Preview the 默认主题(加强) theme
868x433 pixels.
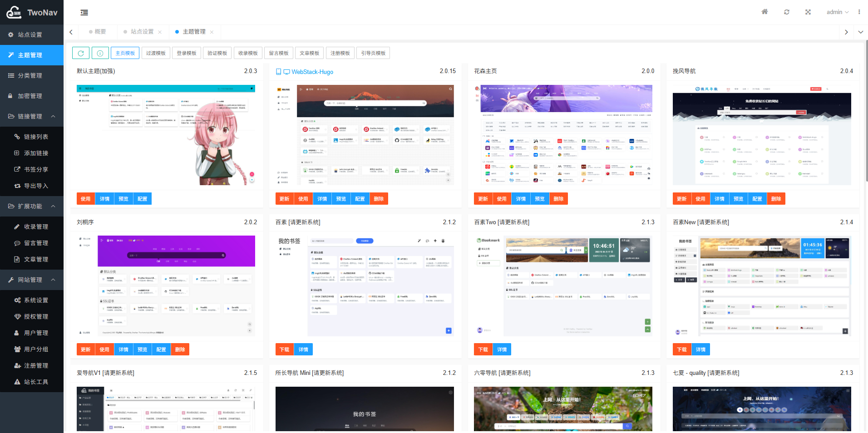click(123, 198)
